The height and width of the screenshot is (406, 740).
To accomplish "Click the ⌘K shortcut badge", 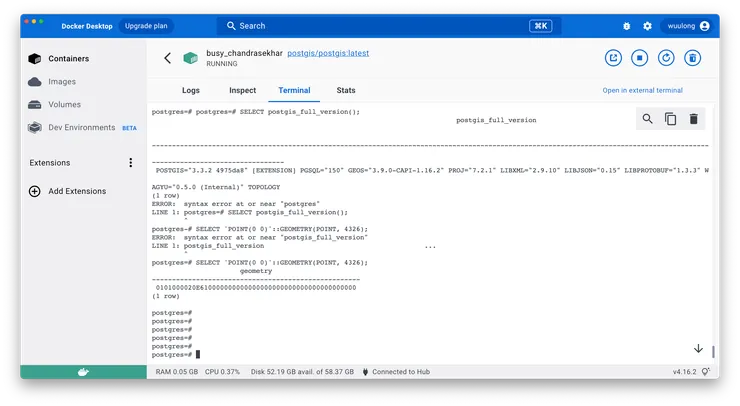I will [x=541, y=26].
